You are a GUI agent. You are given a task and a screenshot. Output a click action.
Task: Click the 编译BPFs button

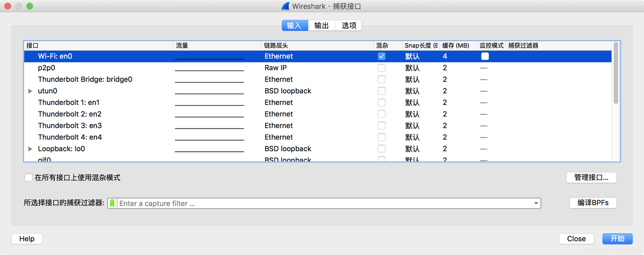point(593,203)
